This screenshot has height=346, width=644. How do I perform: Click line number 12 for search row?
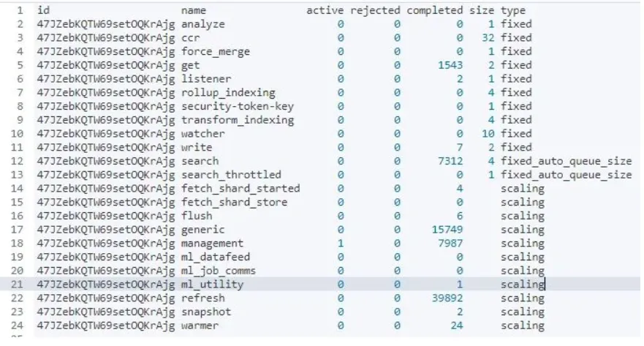[x=17, y=161]
